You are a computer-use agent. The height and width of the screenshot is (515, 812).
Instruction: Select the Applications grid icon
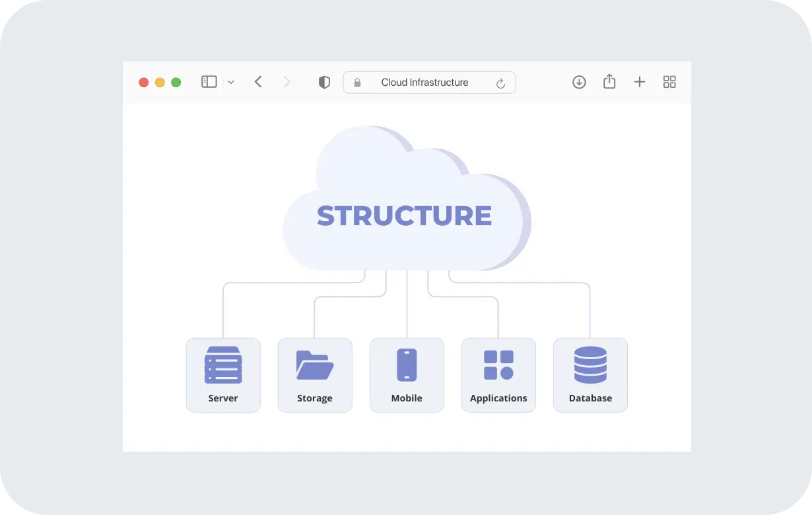click(x=498, y=364)
